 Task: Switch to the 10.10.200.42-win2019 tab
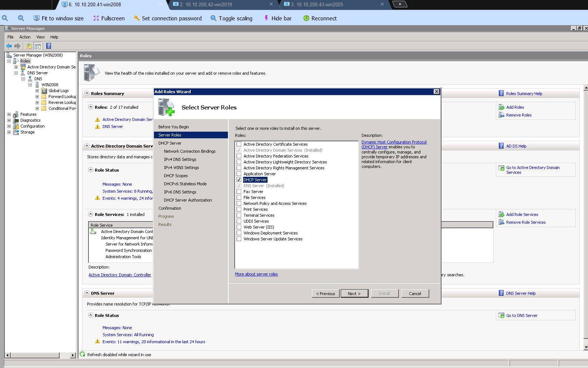coord(223,4)
